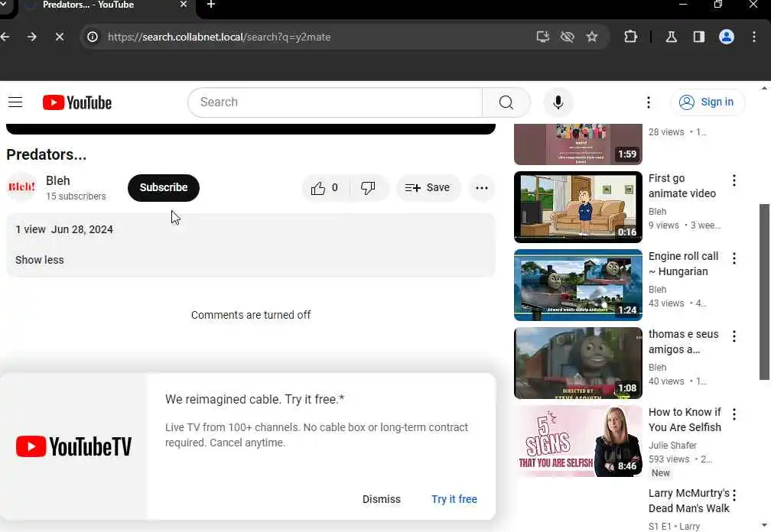Sign in to YouTube
The height and width of the screenshot is (532, 771).
coord(707,102)
